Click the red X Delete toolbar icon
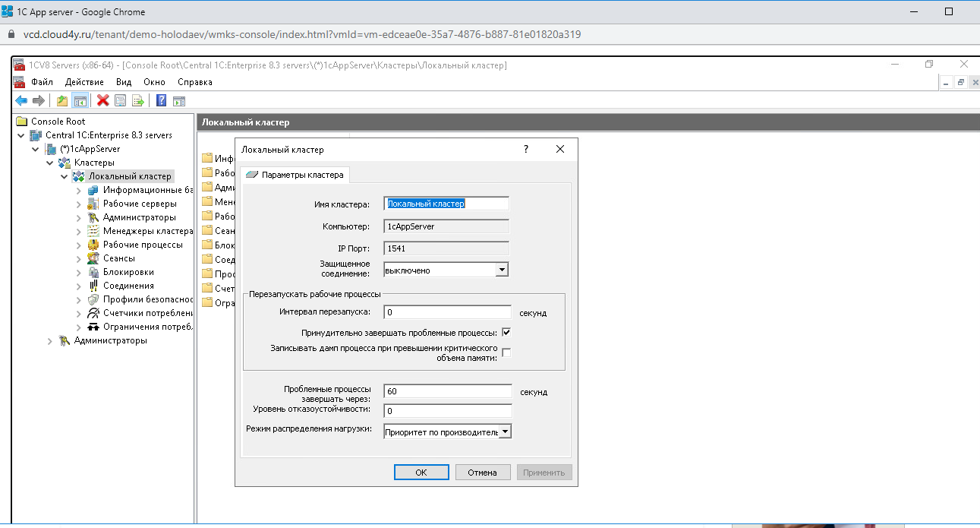Image resolution: width=980 pixels, height=528 pixels. [x=102, y=100]
